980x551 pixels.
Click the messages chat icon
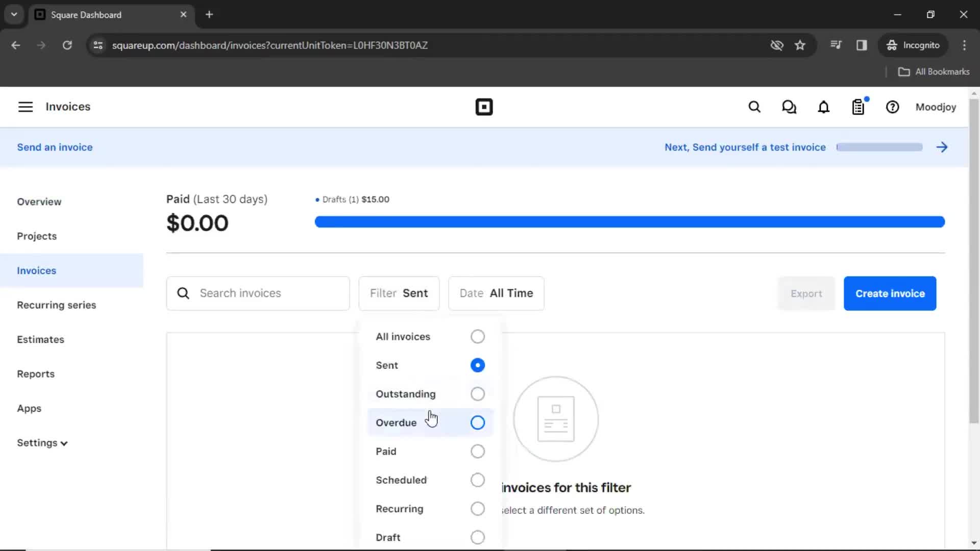(790, 107)
